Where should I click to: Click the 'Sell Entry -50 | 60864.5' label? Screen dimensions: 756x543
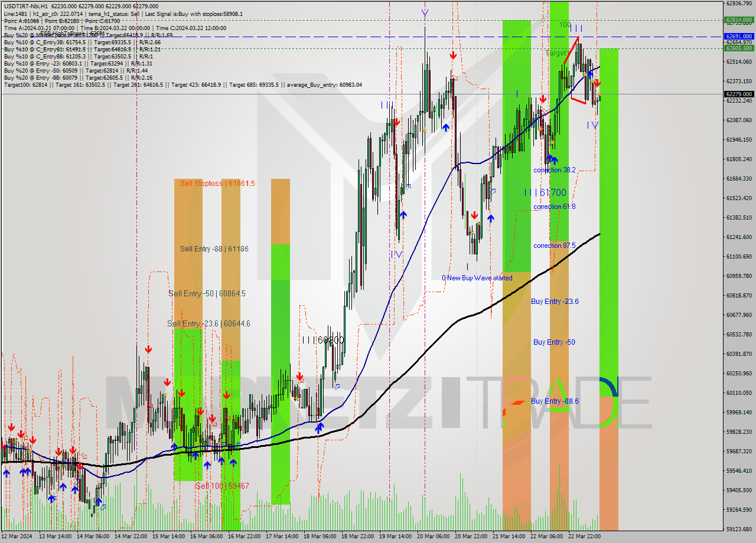pyautogui.click(x=207, y=293)
